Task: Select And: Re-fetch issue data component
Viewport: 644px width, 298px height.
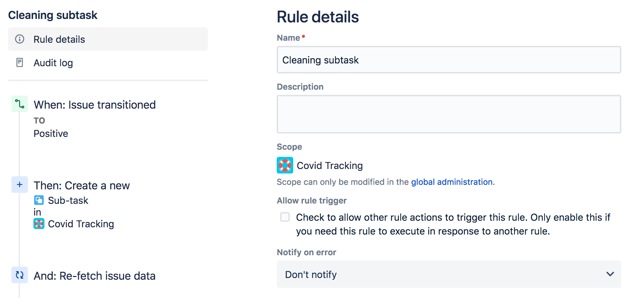Action: 94,276
